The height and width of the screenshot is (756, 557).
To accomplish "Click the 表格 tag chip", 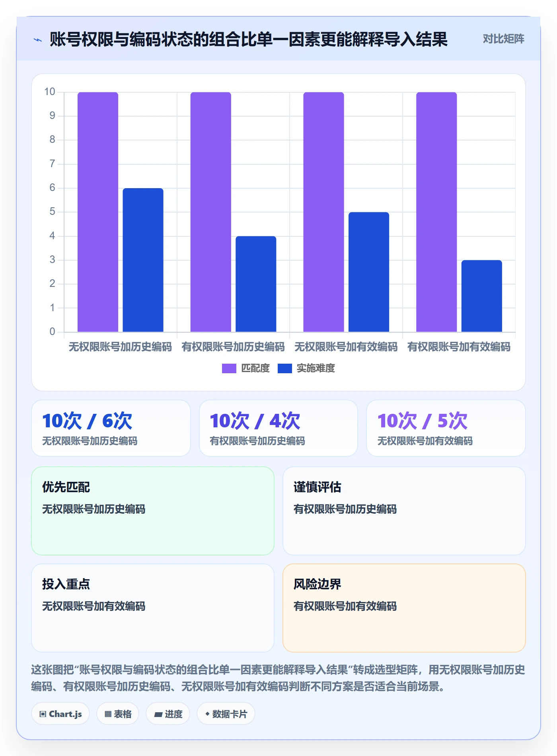I will pos(118,714).
